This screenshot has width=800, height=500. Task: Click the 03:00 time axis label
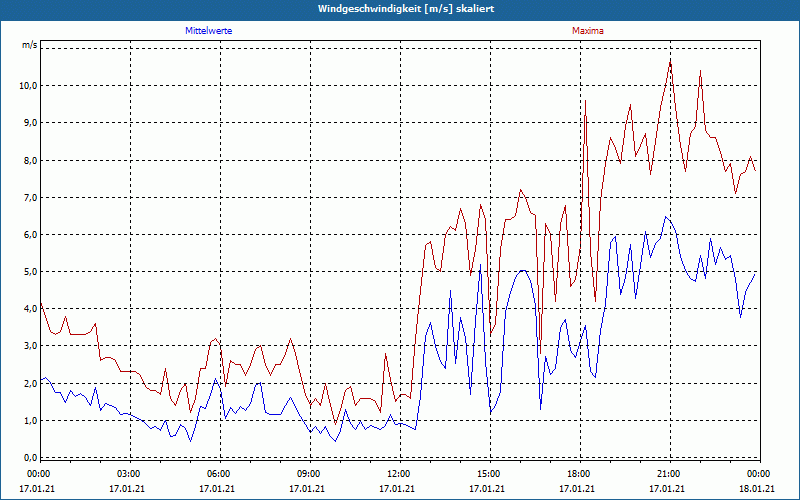point(131,474)
